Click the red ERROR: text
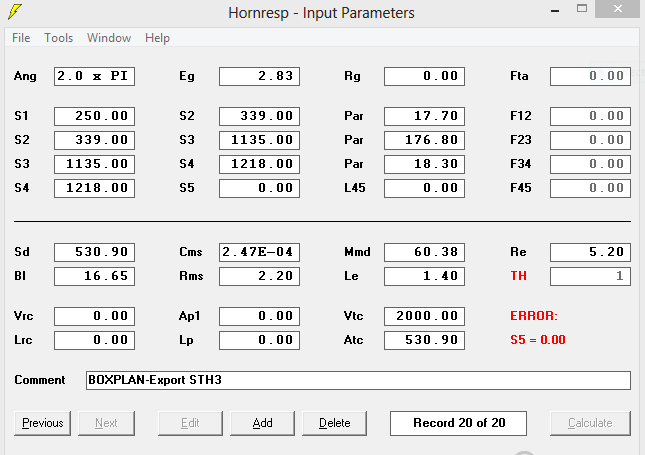 [534, 316]
